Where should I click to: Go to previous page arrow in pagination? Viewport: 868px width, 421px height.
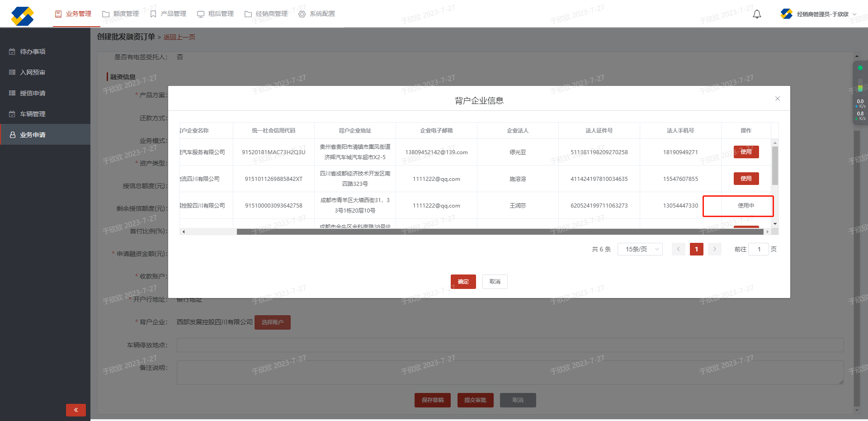[x=678, y=249]
